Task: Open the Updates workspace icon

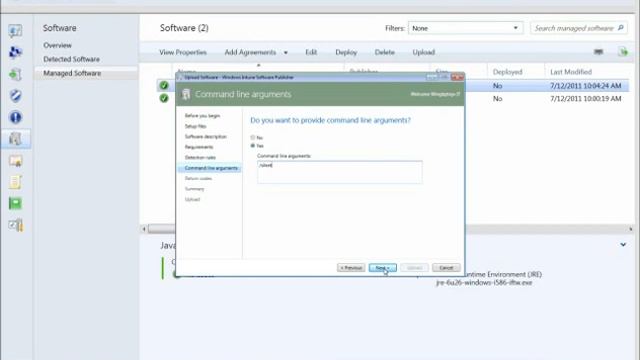Action: [x=15, y=74]
